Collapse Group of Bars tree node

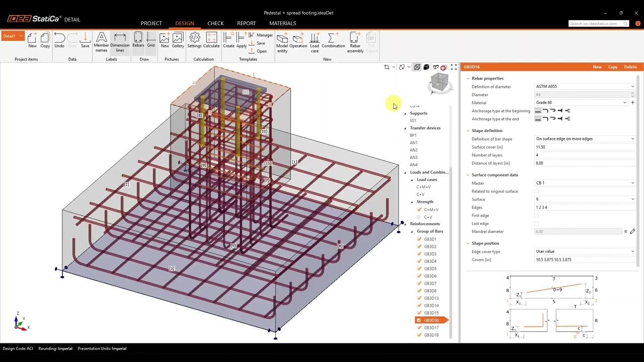click(x=412, y=231)
